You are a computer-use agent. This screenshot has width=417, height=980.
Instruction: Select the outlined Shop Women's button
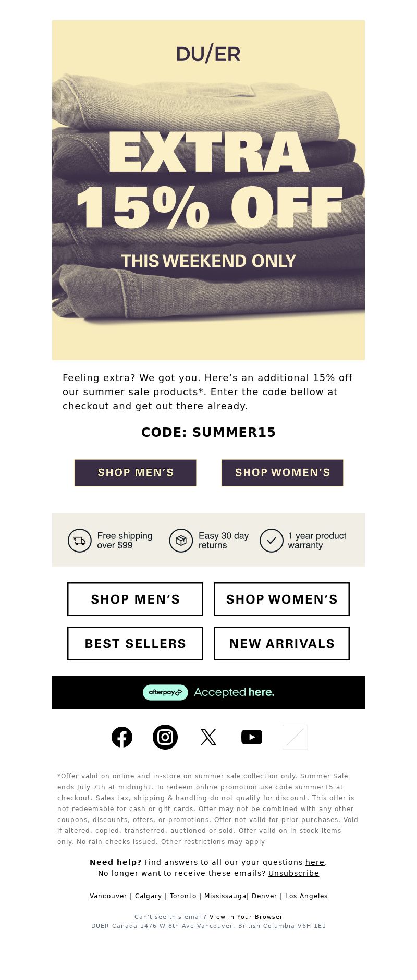point(281,599)
